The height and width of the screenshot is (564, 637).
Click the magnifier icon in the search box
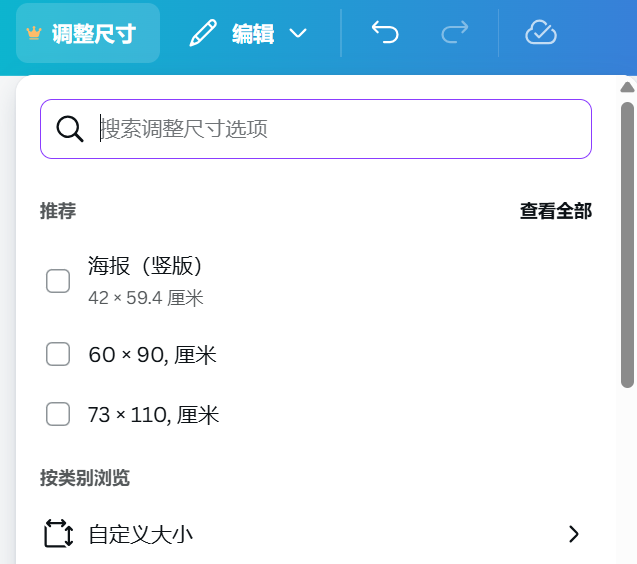point(70,129)
